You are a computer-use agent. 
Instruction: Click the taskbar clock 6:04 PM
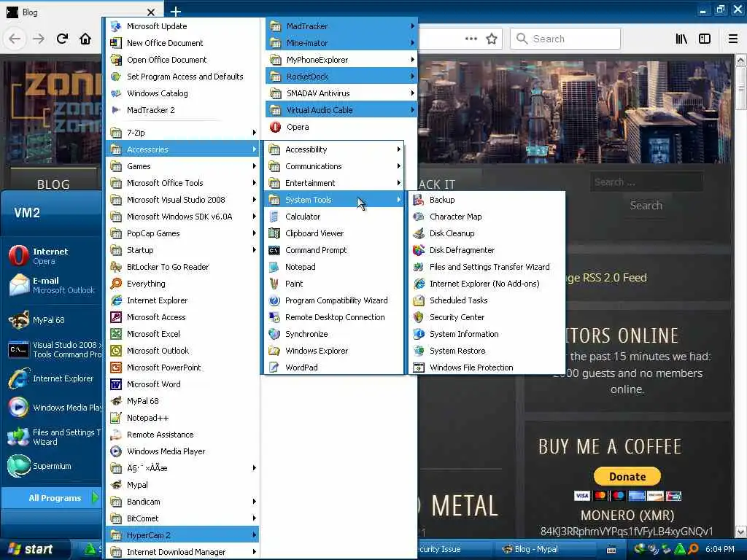[720, 549]
